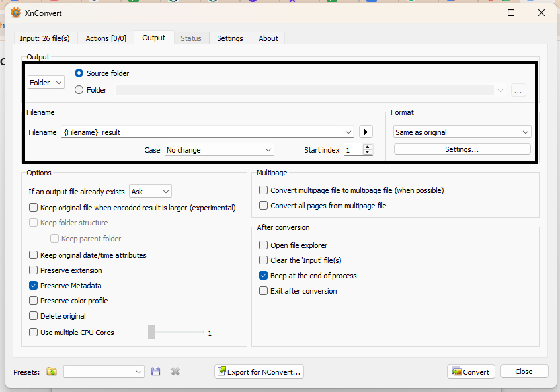Uncheck Preserve Metadata

(x=33, y=286)
